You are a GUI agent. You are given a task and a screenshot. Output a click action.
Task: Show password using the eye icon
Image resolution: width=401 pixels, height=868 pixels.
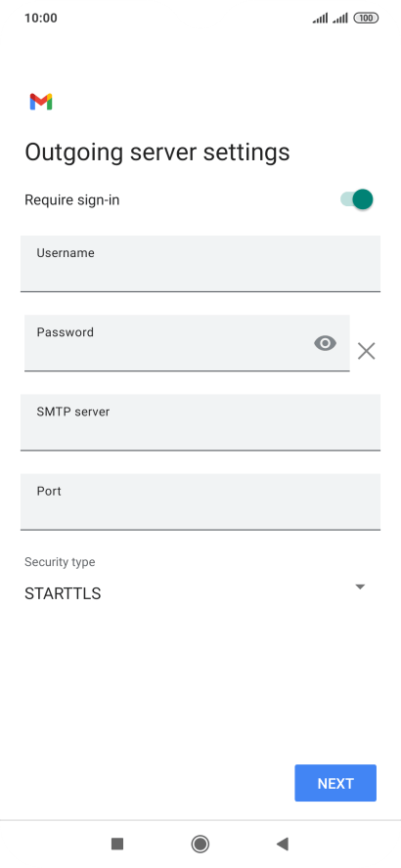coord(325,344)
